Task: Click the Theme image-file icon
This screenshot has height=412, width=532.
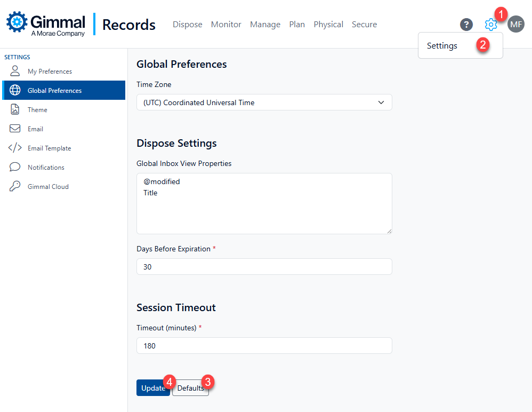Action: click(15, 109)
